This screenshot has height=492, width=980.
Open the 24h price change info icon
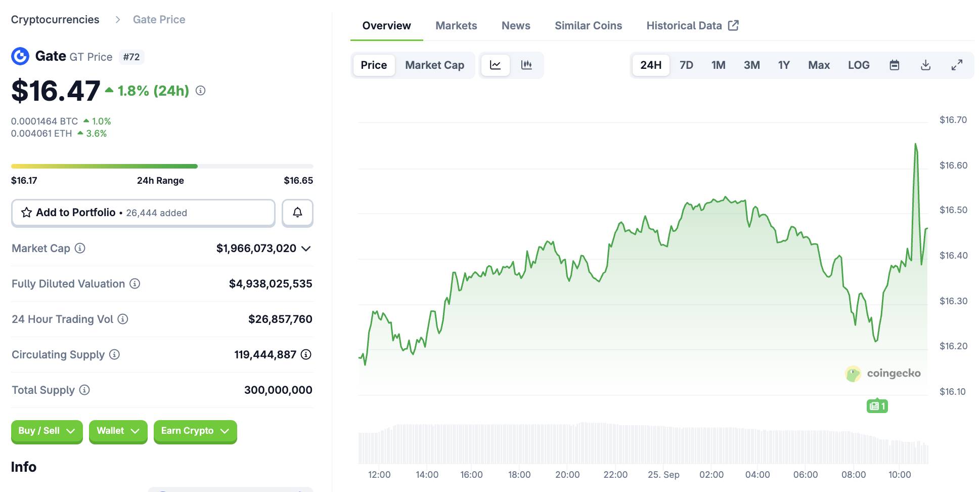point(201,91)
